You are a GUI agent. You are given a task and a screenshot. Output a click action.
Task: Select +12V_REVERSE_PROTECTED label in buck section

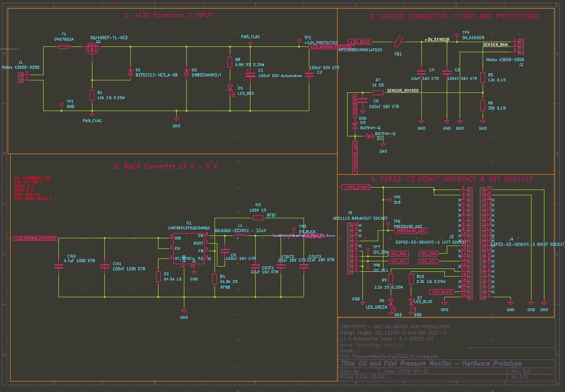(x=36, y=238)
